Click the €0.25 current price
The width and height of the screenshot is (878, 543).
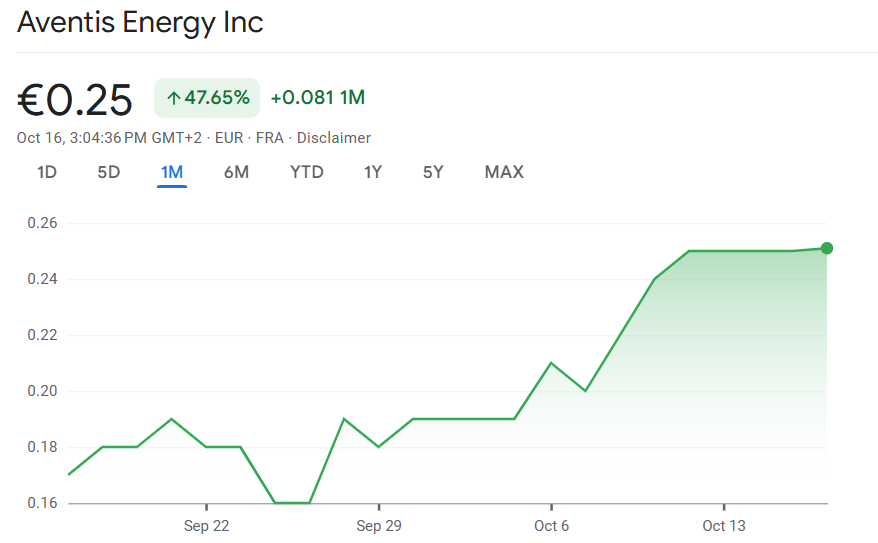[x=75, y=100]
